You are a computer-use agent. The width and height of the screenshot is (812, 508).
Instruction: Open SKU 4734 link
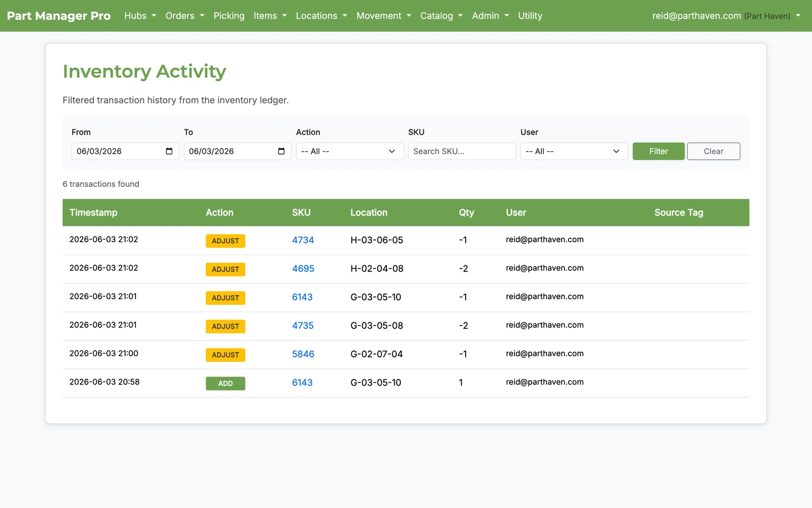(x=303, y=240)
